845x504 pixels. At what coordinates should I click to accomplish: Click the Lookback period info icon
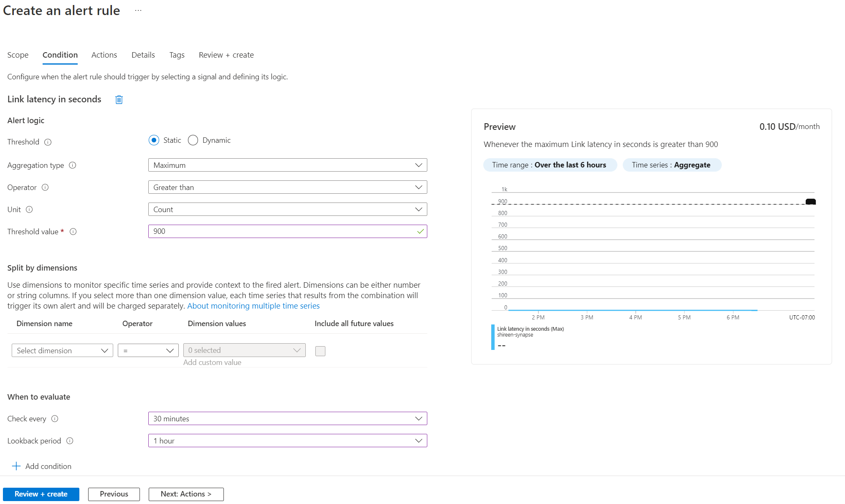tap(70, 441)
